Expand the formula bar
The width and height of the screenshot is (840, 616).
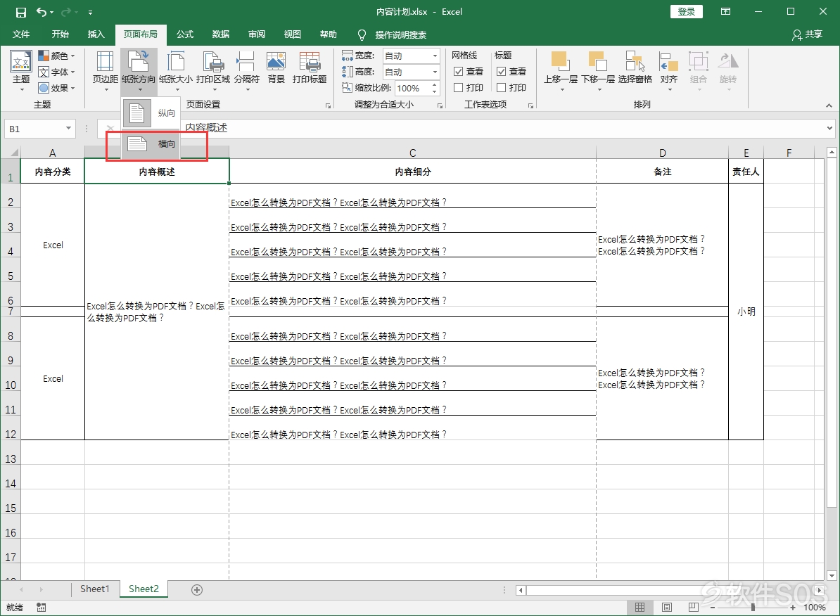830,128
